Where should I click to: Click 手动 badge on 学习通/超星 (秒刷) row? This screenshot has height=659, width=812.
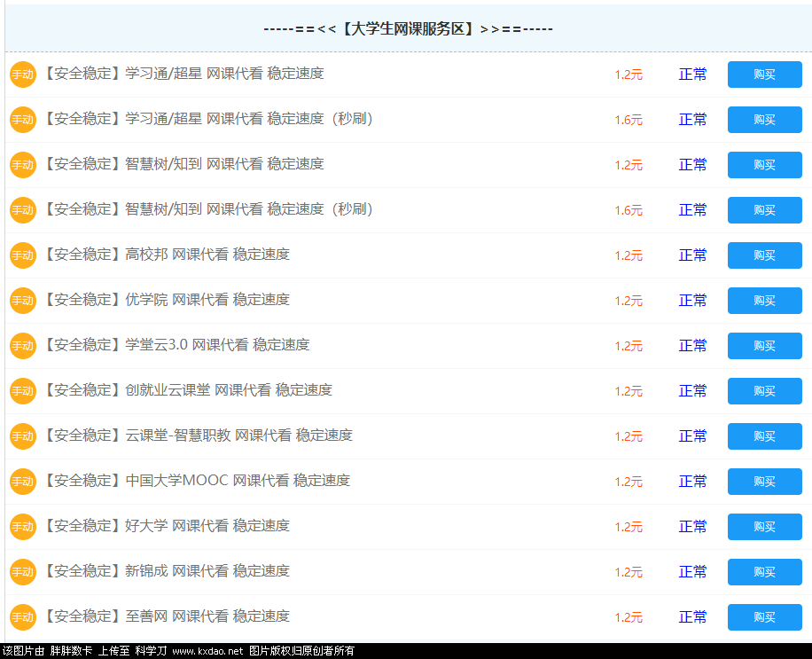pyautogui.click(x=23, y=120)
